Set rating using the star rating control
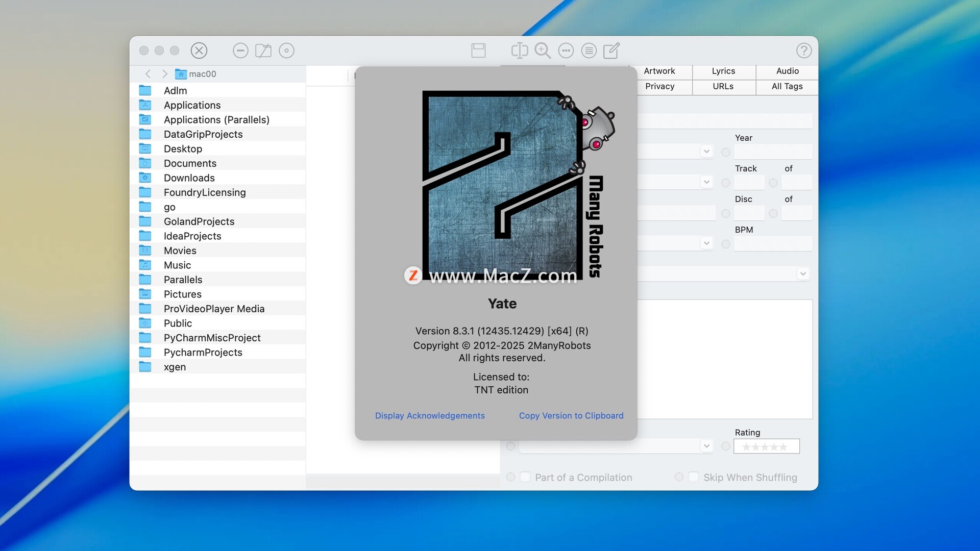Screen dimensions: 980x551 [x=766, y=447]
